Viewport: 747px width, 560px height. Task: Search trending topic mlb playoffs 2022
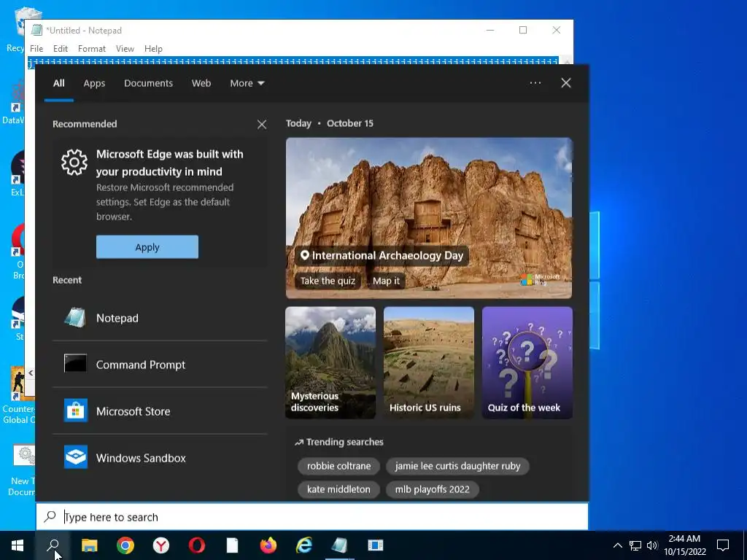coord(432,489)
